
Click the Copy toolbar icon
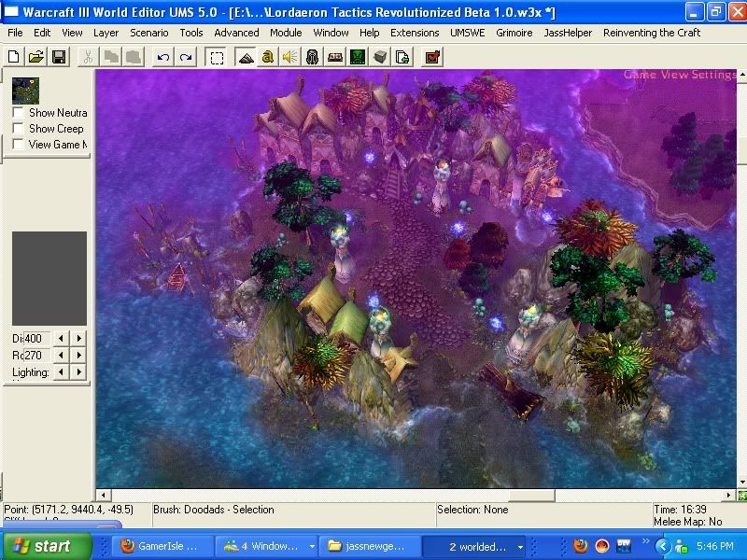point(111,57)
